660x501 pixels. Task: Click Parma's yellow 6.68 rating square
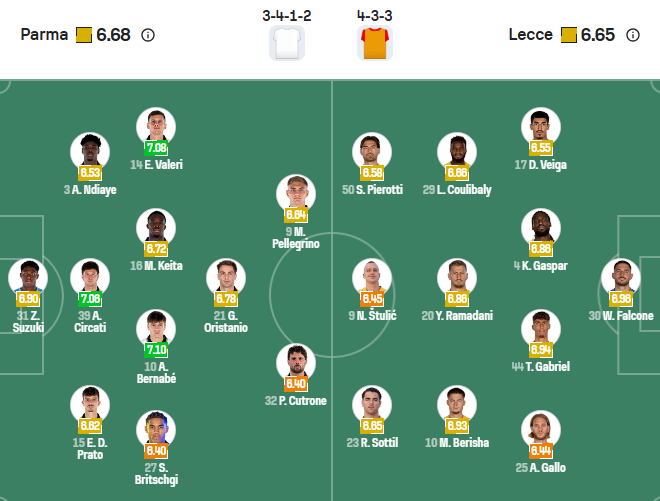point(82,35)
